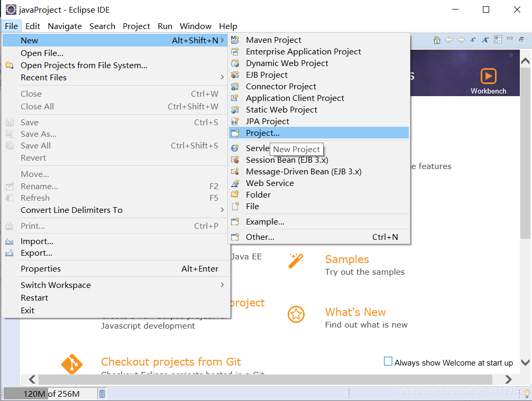This screenshot has height=401, width=532.
Task: Toggle Always show Welcome at start up
Action: 388,361
